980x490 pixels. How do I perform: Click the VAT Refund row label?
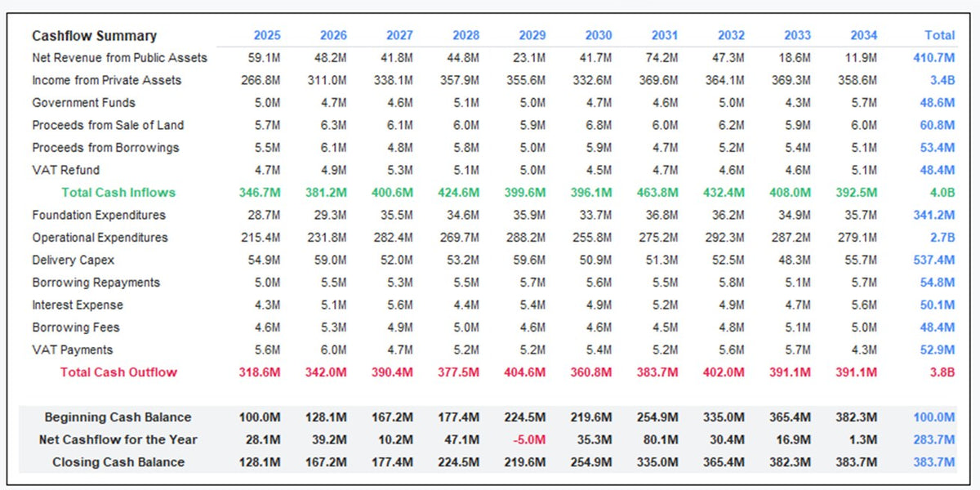click(65, 170)
